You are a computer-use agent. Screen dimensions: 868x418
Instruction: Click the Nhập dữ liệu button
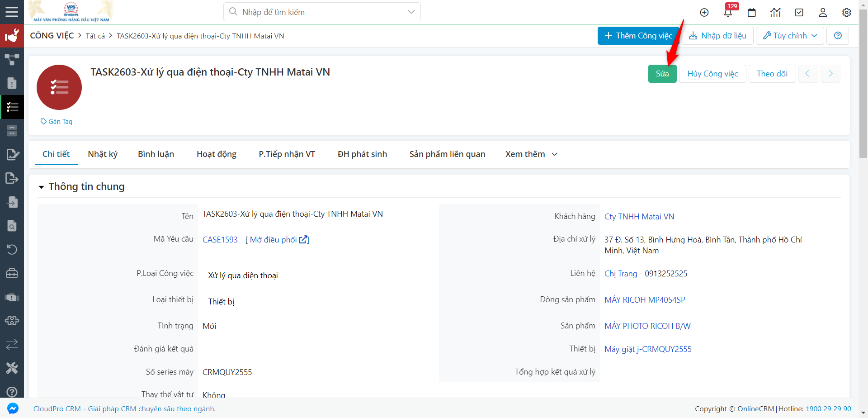coord(717,36)
